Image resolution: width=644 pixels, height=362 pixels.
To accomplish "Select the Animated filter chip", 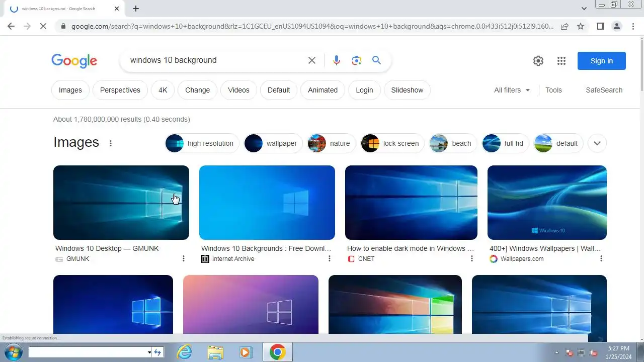I will [x=323, y=90].
